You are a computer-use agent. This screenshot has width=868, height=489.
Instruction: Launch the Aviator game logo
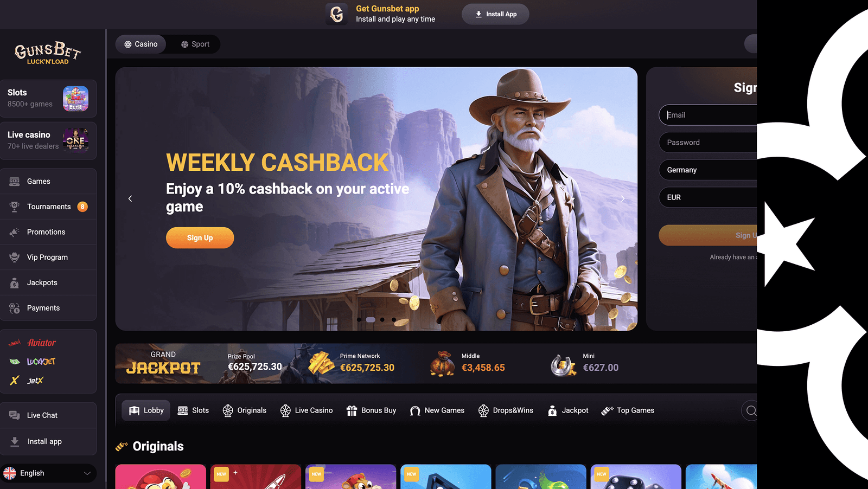pyautogui.click(x=33, y=343)
